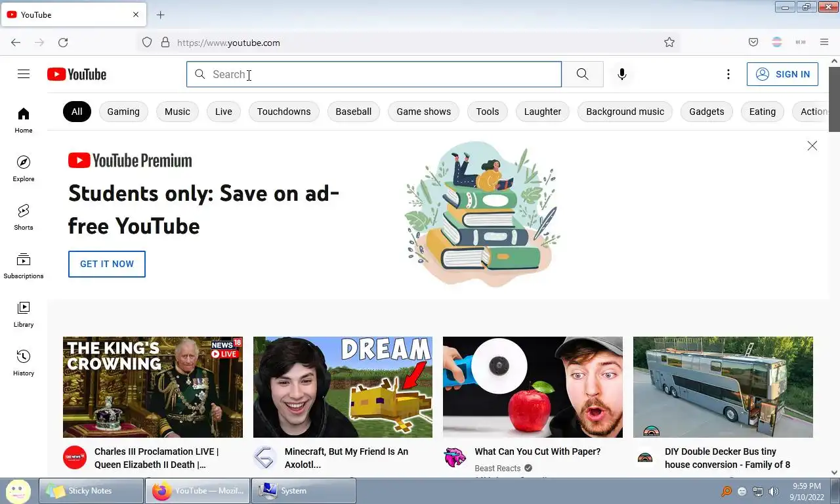Go to Home in the sidebar
This screenshot has width=840, height=504.
(x=24, y=120)
